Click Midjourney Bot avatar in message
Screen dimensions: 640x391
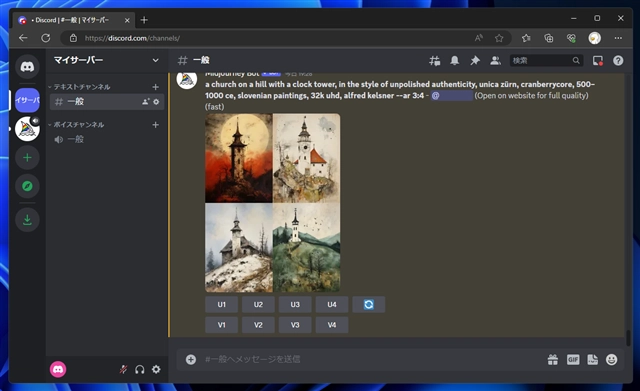point(187,80)
